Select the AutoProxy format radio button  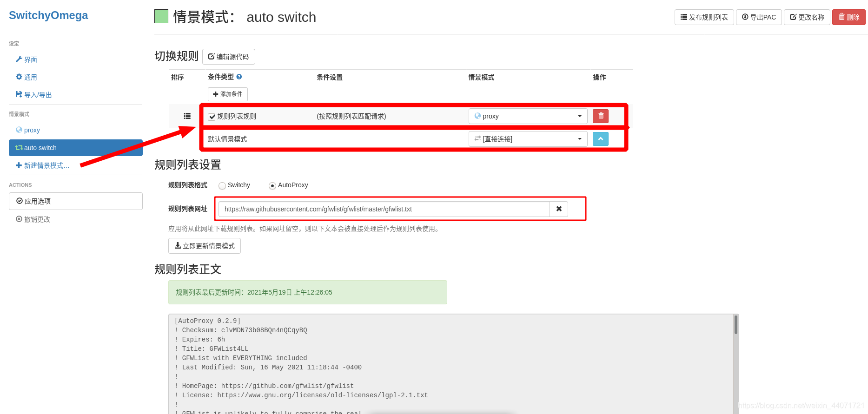coord(272,186)
